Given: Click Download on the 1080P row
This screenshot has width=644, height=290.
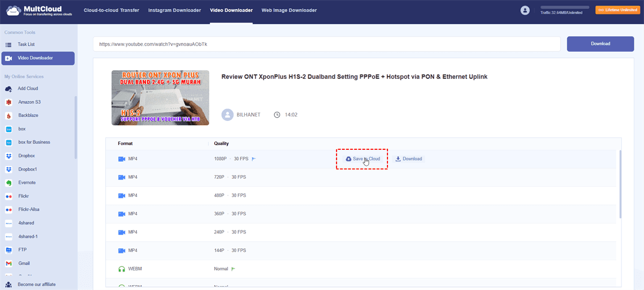Looking at the screenshot, I should [408, 159].
